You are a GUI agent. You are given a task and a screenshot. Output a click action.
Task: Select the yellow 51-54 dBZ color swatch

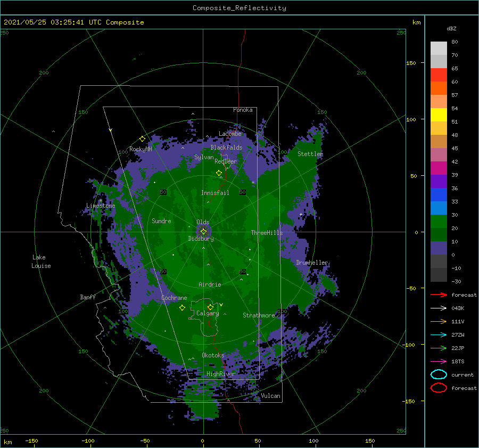(439, 115)
